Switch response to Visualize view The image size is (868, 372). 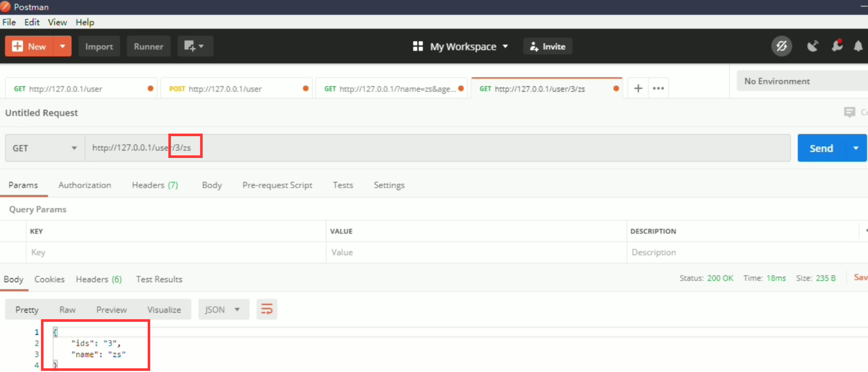click(164, 309)
